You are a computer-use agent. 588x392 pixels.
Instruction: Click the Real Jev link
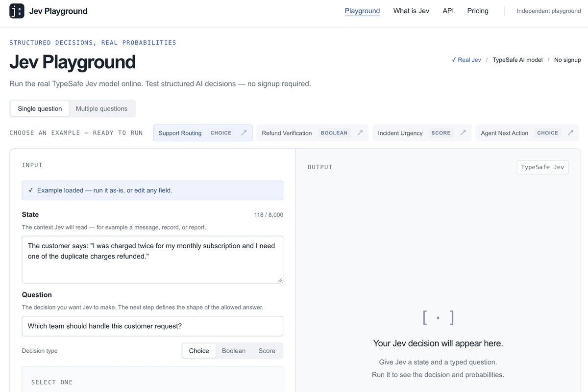466,60
